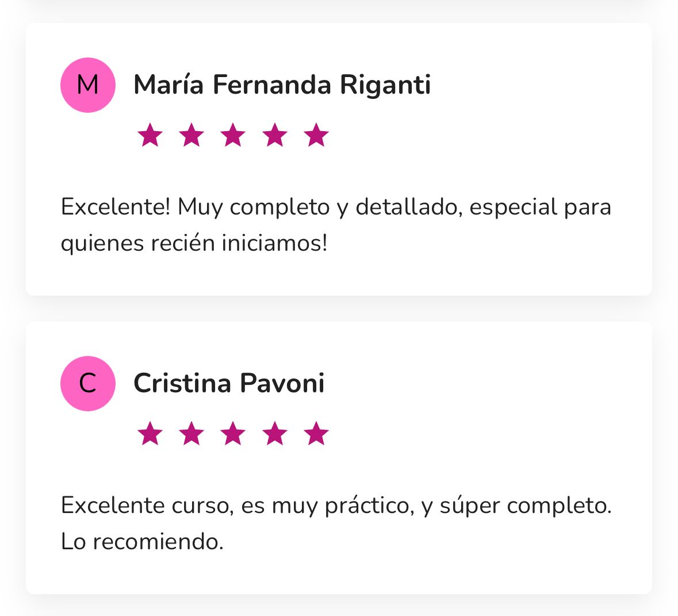Click fourth star in Cristina Pavoni's rating
678x616 pixels.
[x=275, y=434]
